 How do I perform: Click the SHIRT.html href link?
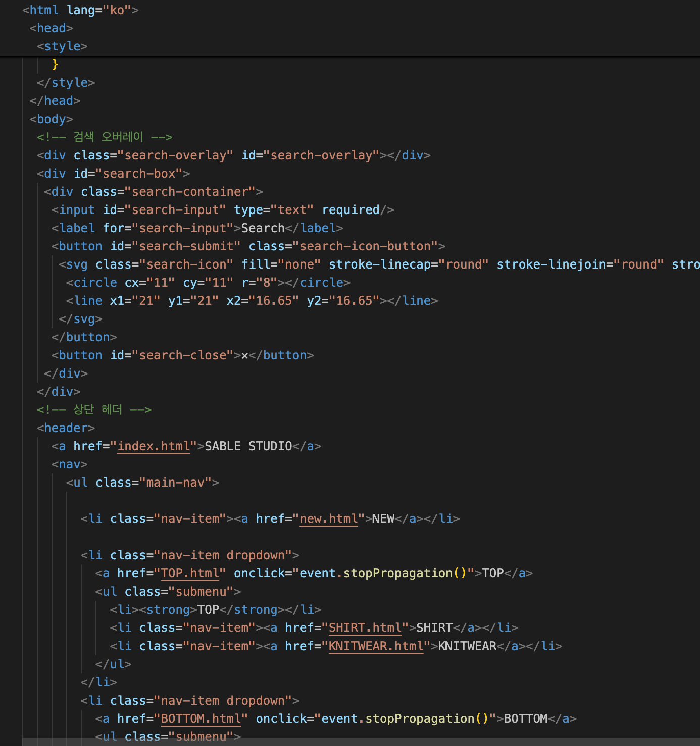click(365, 628)
